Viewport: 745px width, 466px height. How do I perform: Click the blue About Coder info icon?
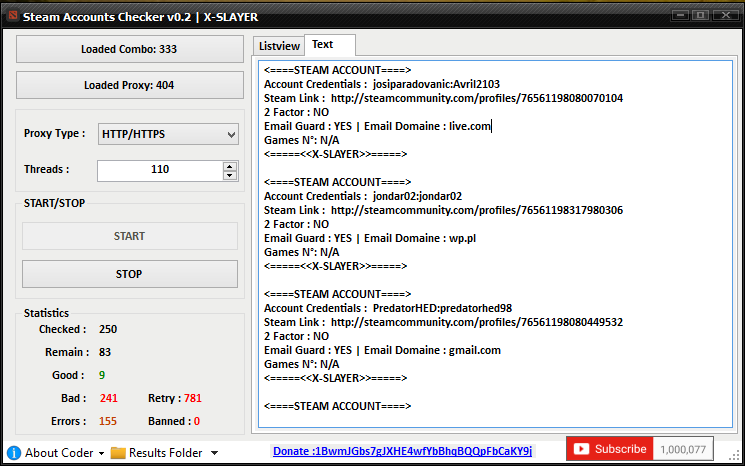pyautogui.click(x=14, y=452)
